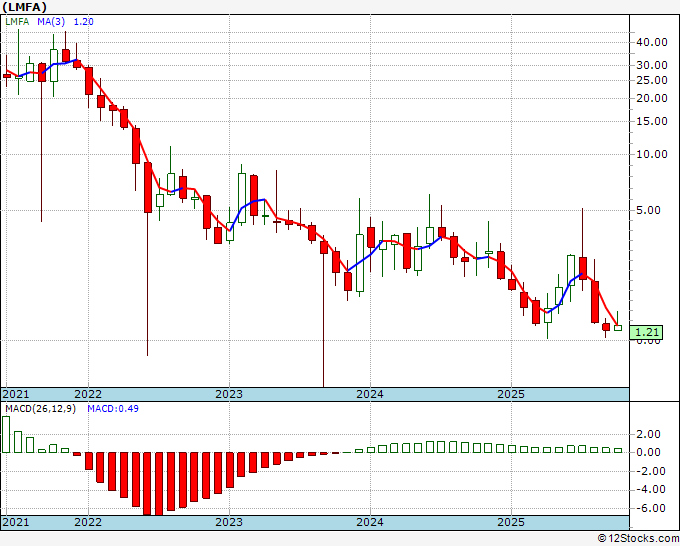This screenshot has width=680, height=546.
Task: Select the 20.00 price axis label
Action: tap(652, 98)
